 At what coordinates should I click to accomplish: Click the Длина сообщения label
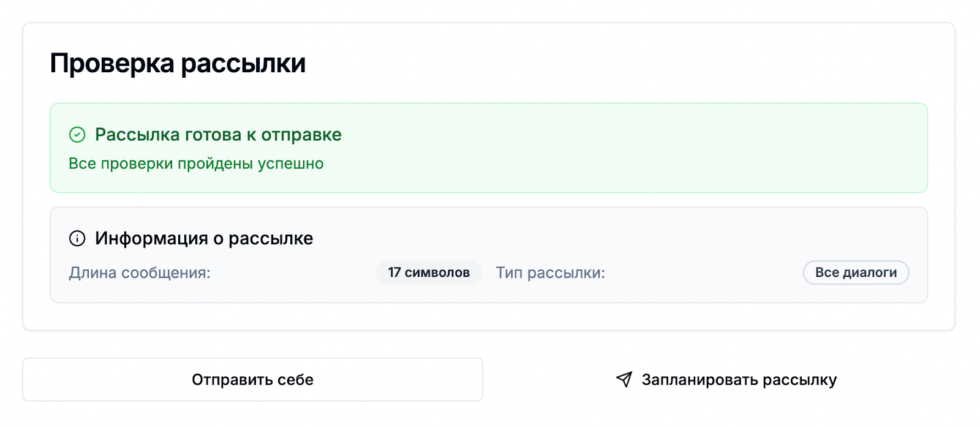(x=140, y=273)
